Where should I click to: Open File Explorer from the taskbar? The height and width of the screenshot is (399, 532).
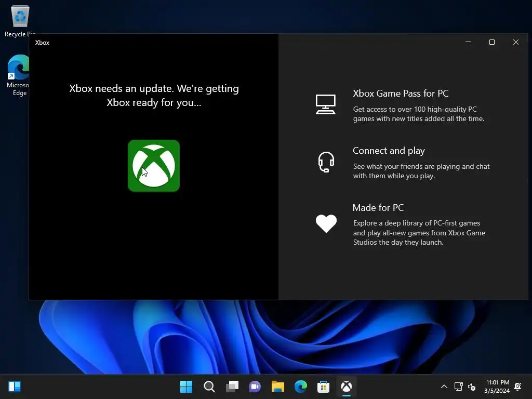click(x=278, y=387)
